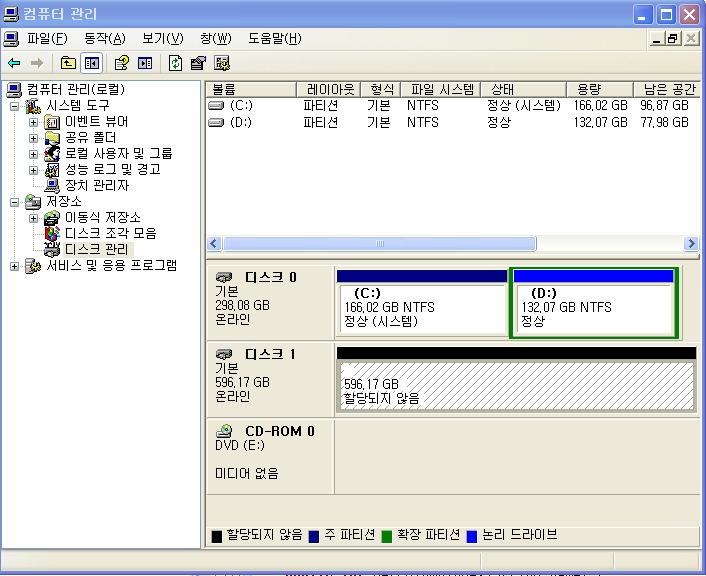
Task: Minimize the inner MMC child window
Action: coord(657,39)
